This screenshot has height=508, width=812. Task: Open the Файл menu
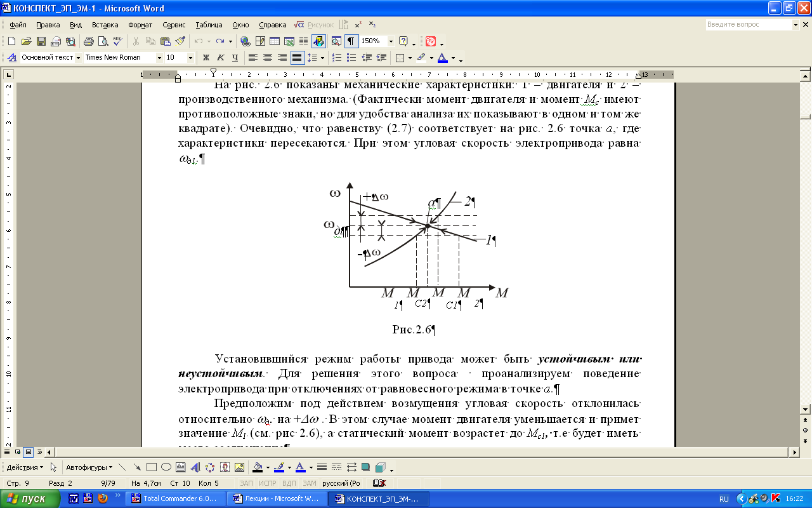18,25
